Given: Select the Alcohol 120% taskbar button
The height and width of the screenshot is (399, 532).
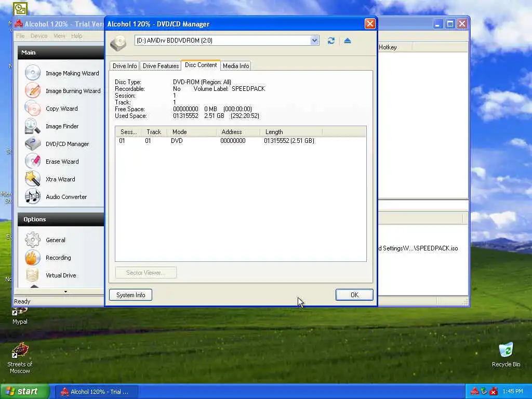Looking at the screenshot, I should (96, 392).
